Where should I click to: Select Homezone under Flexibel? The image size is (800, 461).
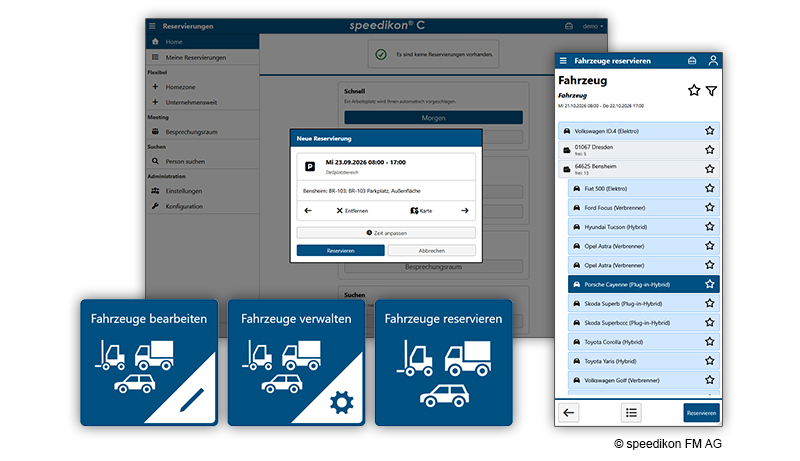click(x=203, y=87)
